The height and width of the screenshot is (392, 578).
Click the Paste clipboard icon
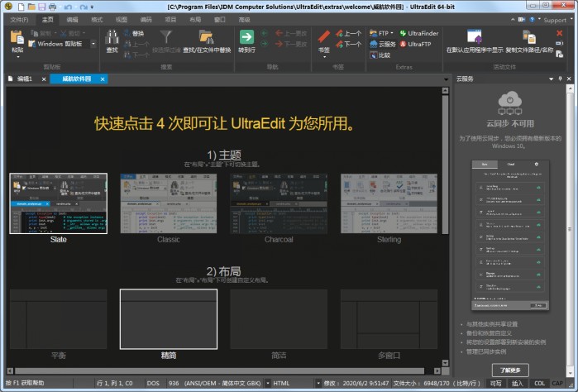[17, 38]
